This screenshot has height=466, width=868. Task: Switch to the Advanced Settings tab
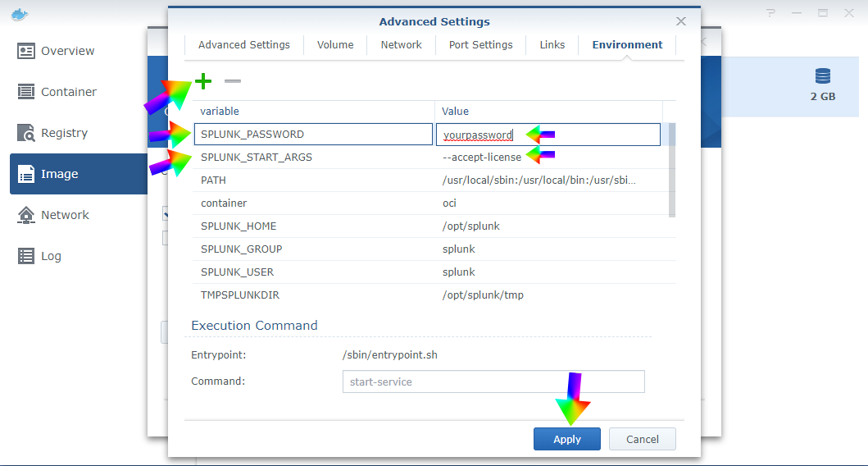pos(244,45)
